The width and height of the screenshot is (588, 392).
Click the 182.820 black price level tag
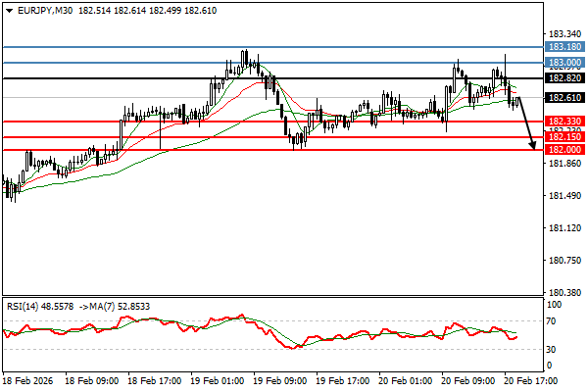(x=563, y=78)
